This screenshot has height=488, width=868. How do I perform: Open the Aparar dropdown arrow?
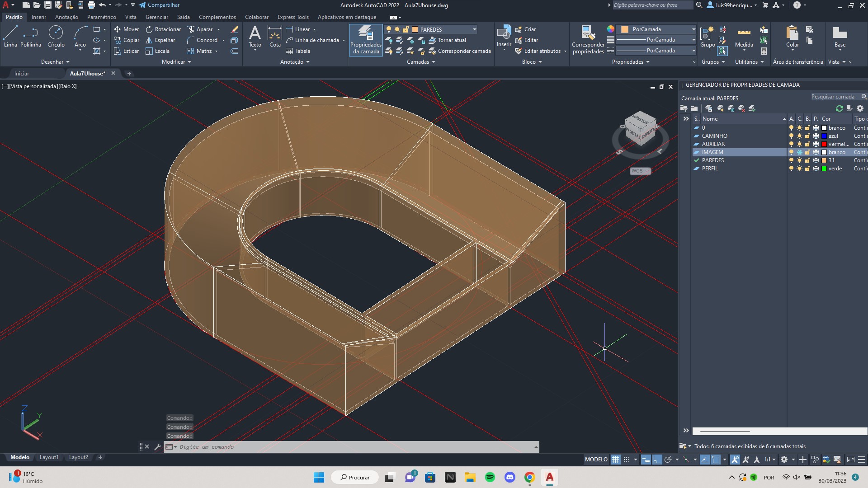(x=219, y=29)
